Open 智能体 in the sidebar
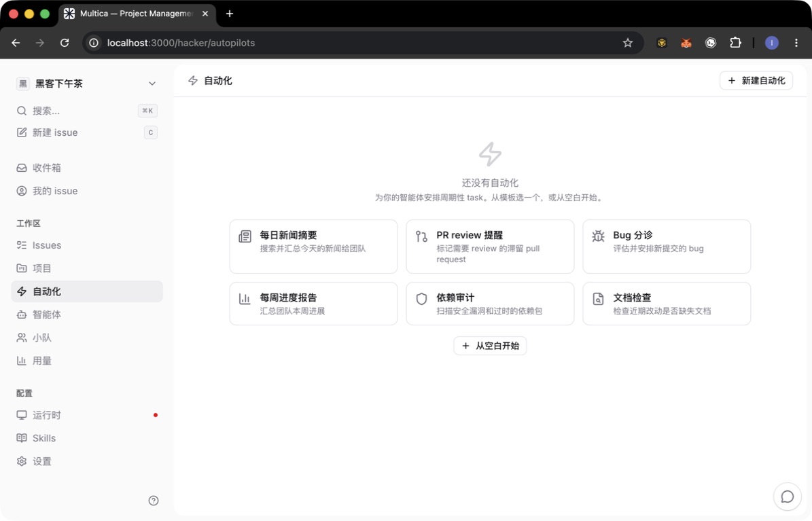 87,315
